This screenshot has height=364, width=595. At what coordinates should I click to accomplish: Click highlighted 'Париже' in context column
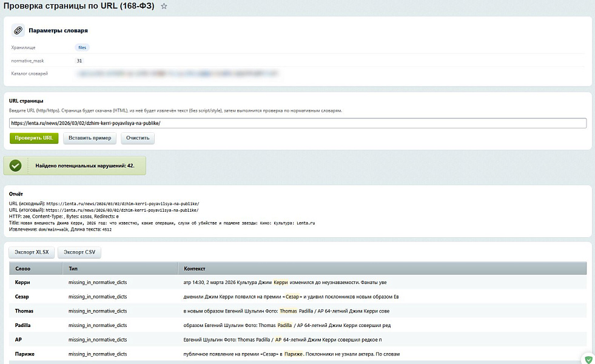pos(293,354)
